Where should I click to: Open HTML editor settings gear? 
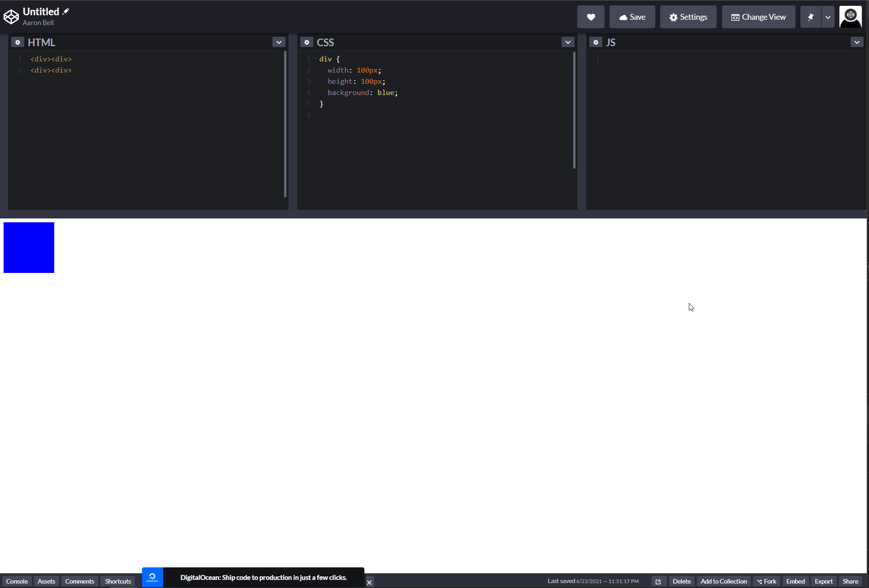click(x=17, y=42)
